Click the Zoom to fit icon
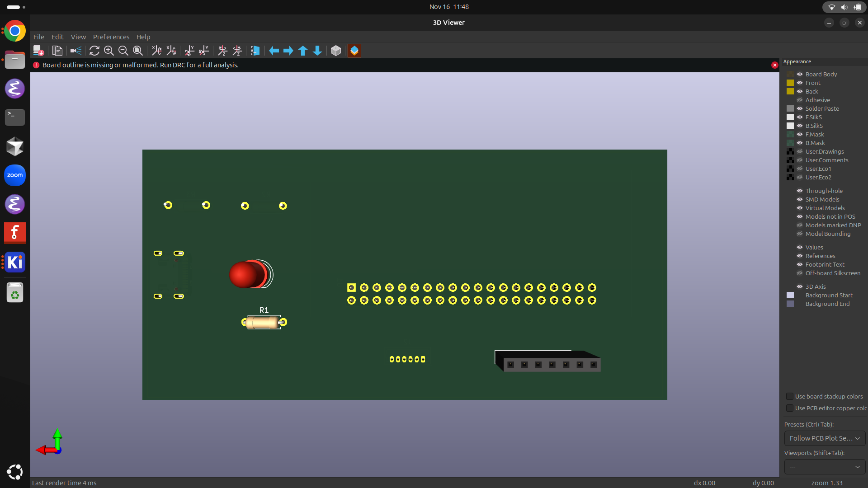 (138, 51)
